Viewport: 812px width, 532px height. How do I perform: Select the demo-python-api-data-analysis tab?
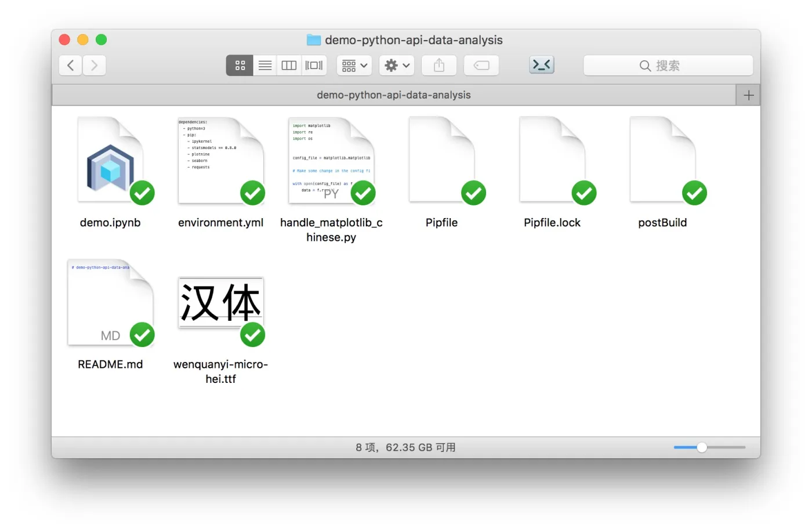point(394,95)
